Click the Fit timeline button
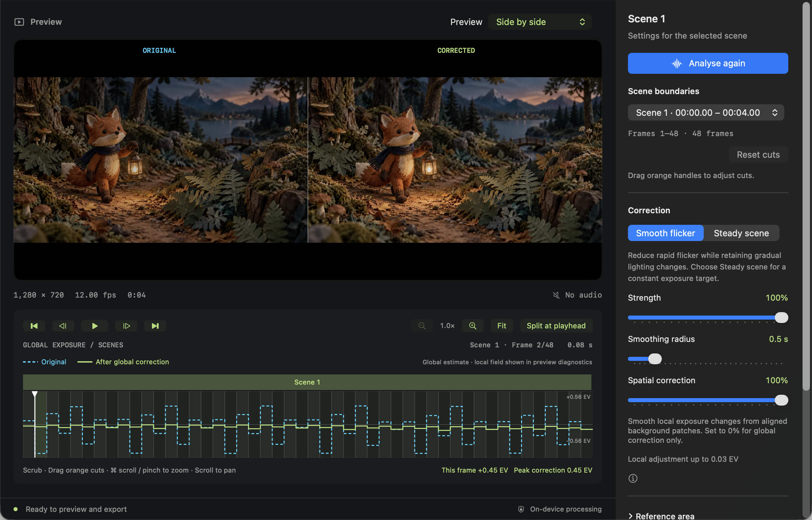This screenshot has height=520, width=812. point(502,326)
